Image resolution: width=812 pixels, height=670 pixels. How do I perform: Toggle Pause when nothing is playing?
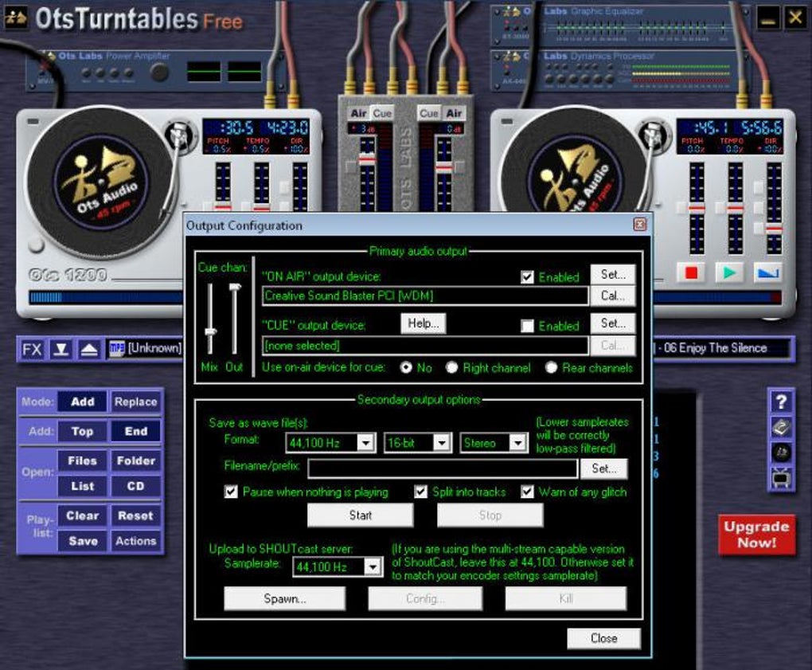pyautogui.click(x=231, y=492)
